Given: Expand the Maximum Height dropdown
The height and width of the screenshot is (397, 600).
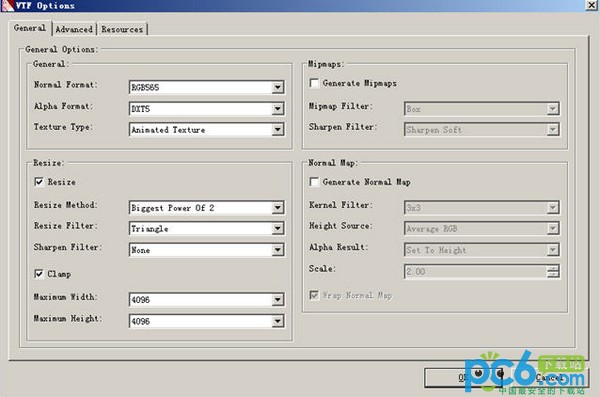Looking at the screenshot, I should [207, 321].
